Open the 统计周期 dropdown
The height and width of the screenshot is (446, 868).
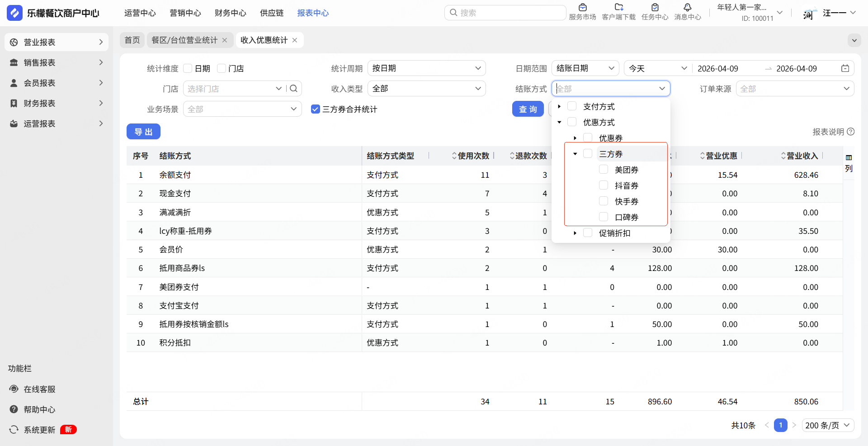click(x=426, y=68)
